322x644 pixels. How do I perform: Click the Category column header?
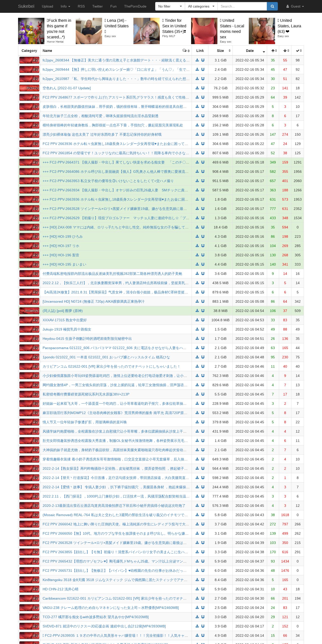pos(29,51)
